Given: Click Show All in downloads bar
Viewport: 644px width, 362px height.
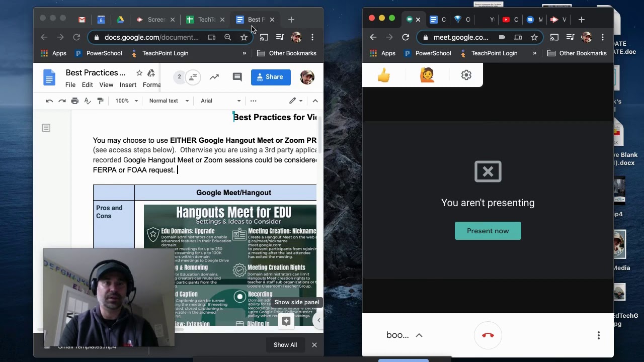Looking at the screenshot, I should pyautogui.click(x=285, y=345).
